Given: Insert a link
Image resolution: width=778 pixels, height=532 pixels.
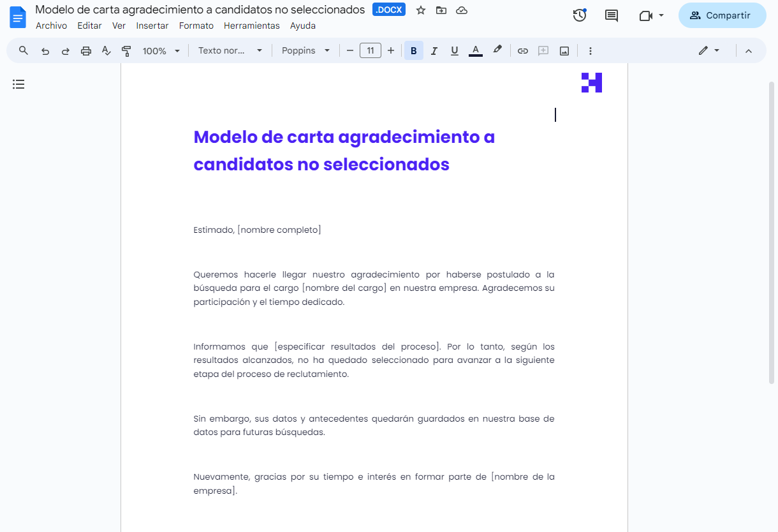Looking at the screenshot, I should [x=523, y=50].
